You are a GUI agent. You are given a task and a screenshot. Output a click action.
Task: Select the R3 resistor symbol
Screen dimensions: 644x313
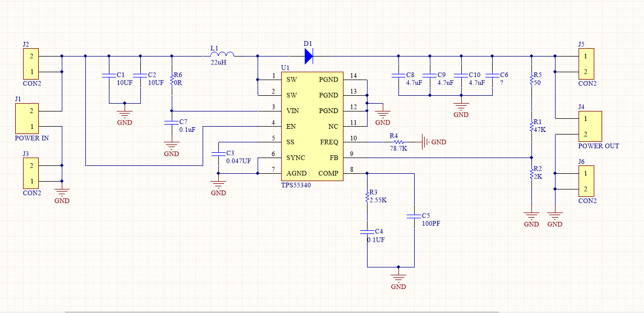point(367,196)
